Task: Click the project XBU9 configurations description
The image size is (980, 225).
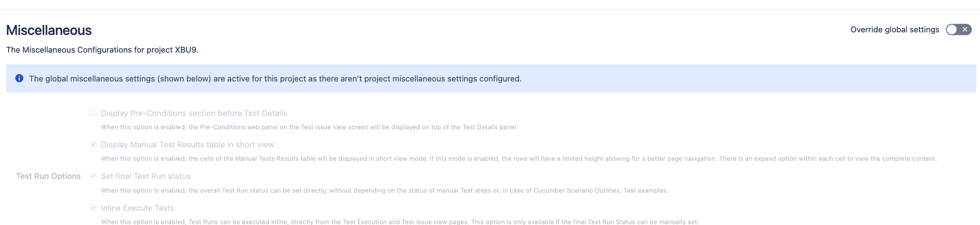Action: 102,50
